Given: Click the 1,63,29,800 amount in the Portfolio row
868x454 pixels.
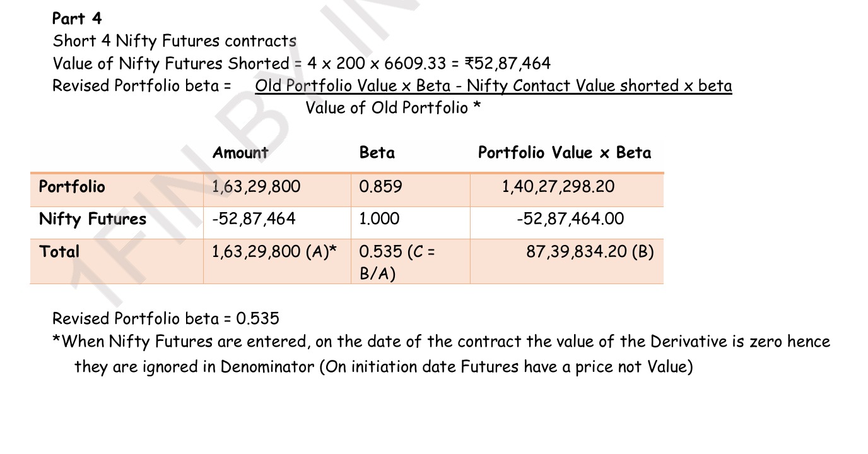Looking at the screenshot, I should pyautogui.click(x=256, y=187).
